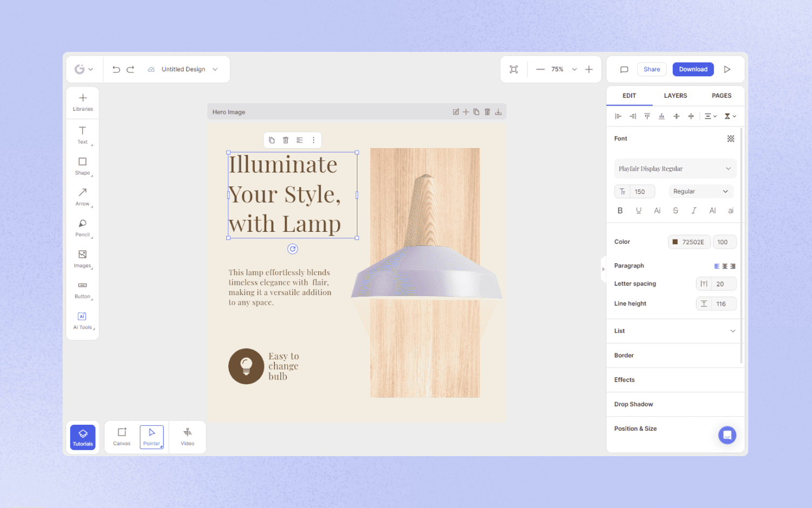Open the Regular font weight dropdown
The width and height of the screenshot is (812, 508).
pyautogui.click(x=701, y=191)
